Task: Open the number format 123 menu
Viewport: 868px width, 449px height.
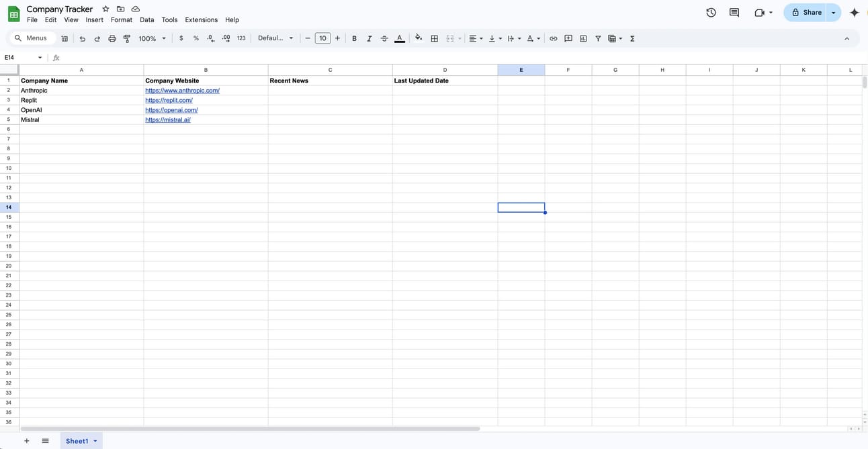Action: pos(241,38)
